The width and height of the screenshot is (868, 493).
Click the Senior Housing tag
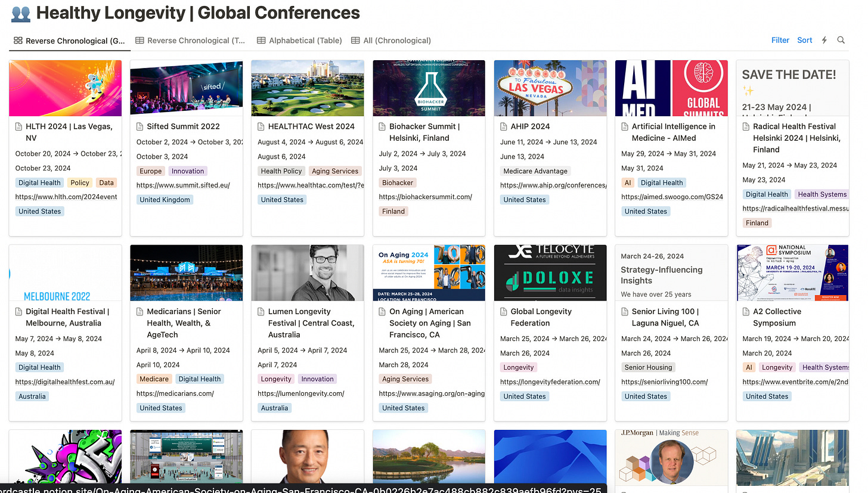pos(648,367)
